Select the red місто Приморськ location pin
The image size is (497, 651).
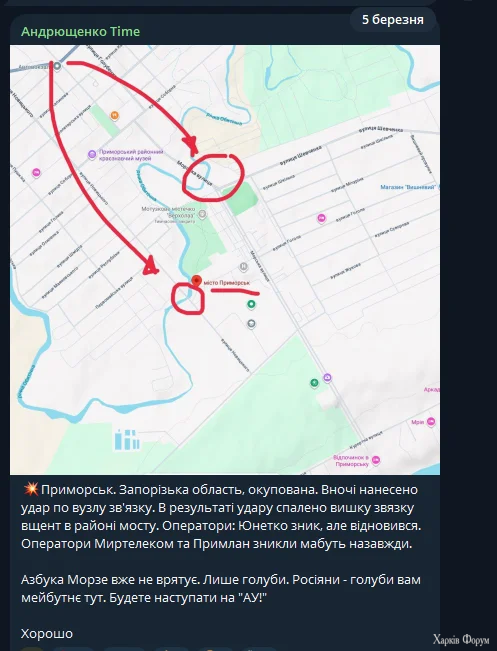click(196, 280)
